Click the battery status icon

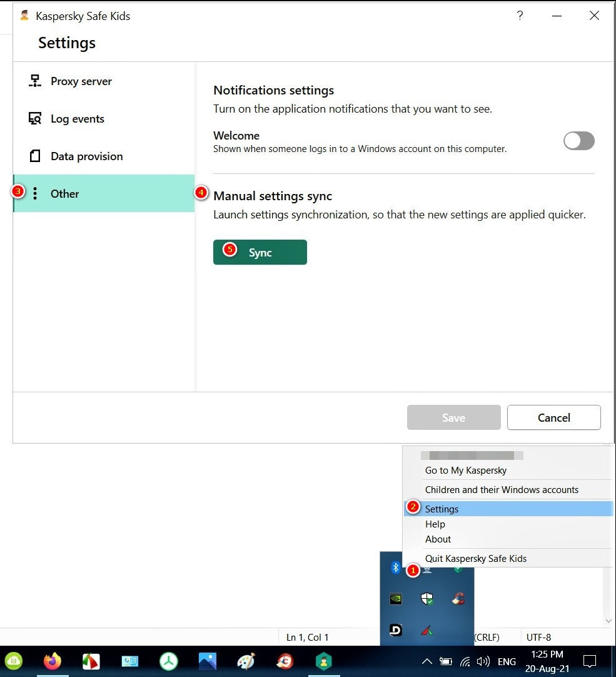445,661
